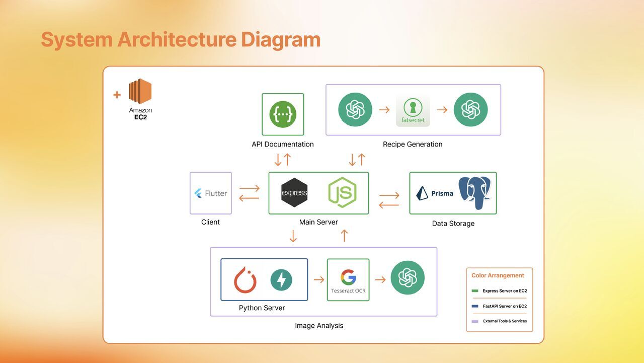Toggle the green Express Server legend marker
Image resolution: width=644 pixels, height=363 pixels.
[475, 291]
